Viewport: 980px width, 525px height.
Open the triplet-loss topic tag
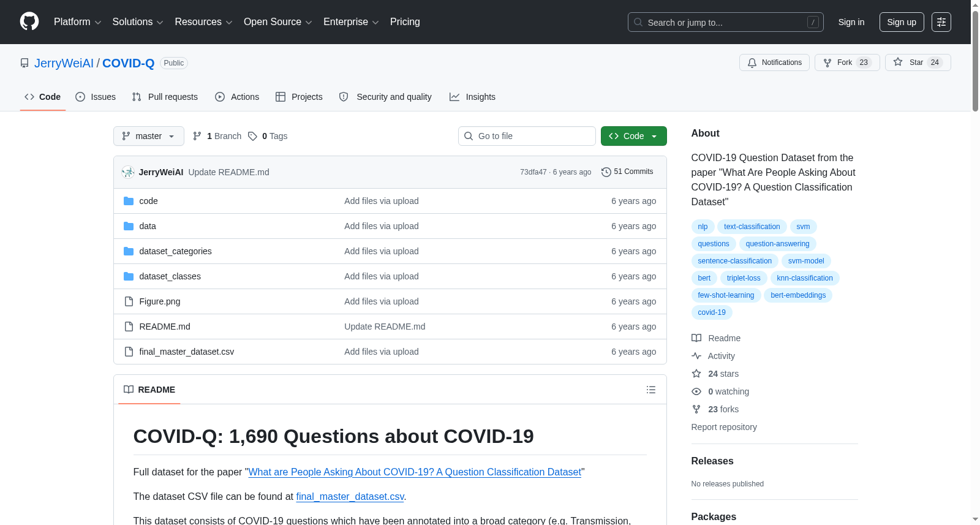tap(744, 278)
